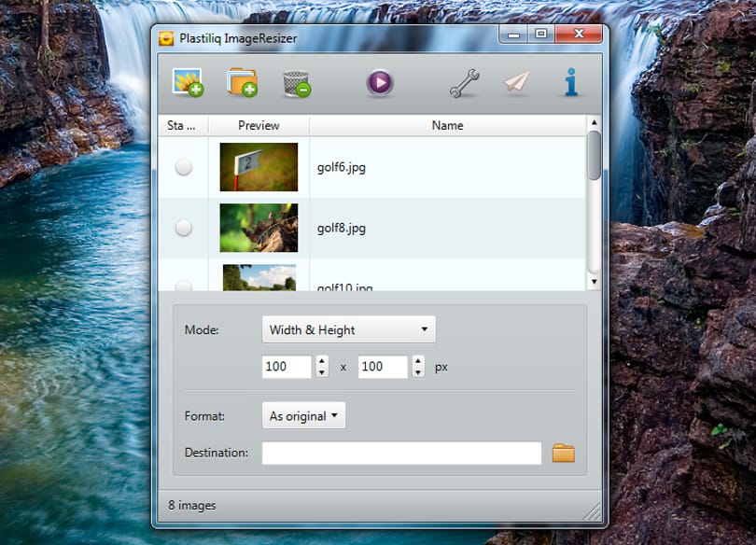Viewport: 756px width, 545px height.
Task: Increase the height value with the up arrow
Action: pos(418,360)
